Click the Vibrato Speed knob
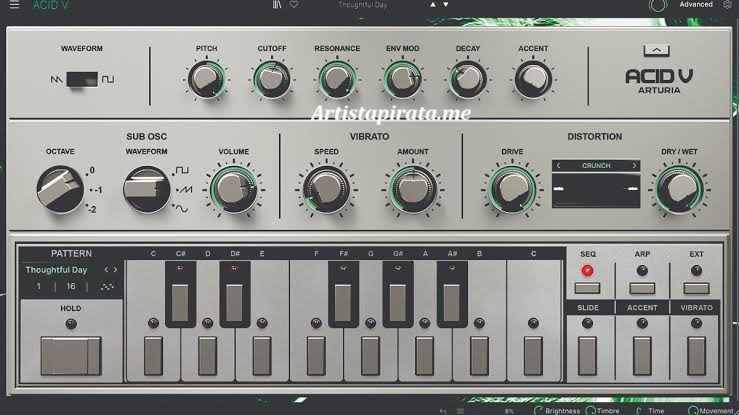 point(326,189)
